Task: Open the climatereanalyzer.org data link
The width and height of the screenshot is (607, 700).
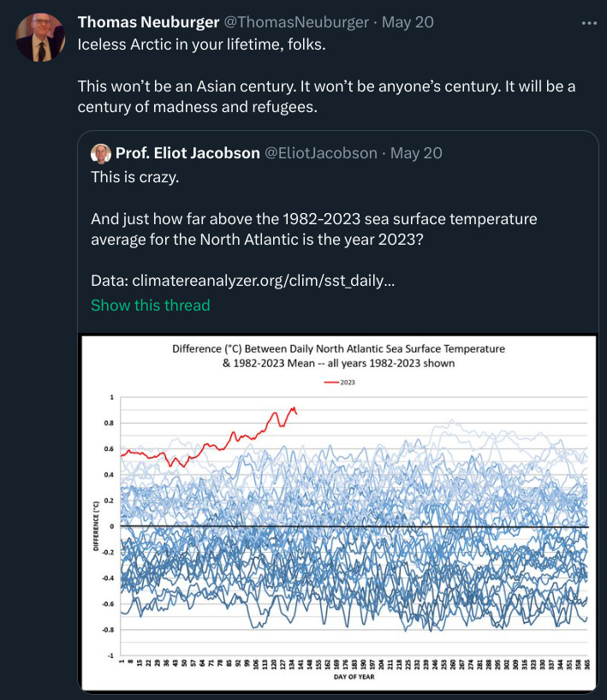Action: click(264, 281)
